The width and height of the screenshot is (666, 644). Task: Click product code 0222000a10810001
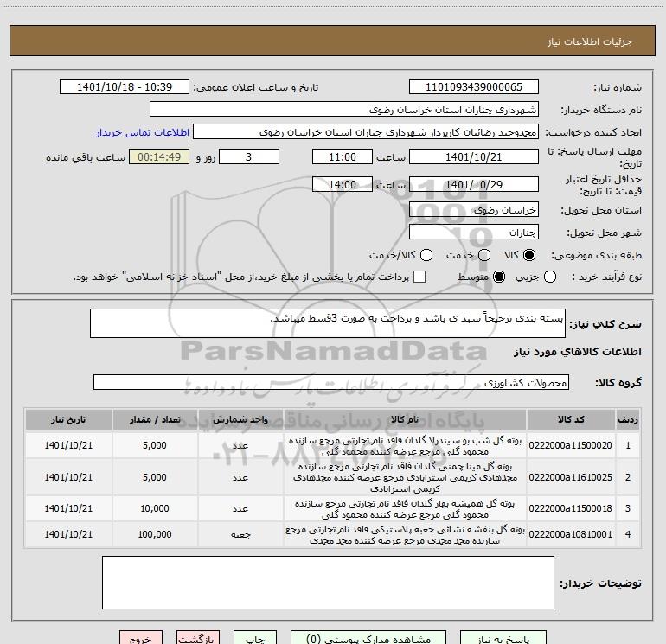571,534
